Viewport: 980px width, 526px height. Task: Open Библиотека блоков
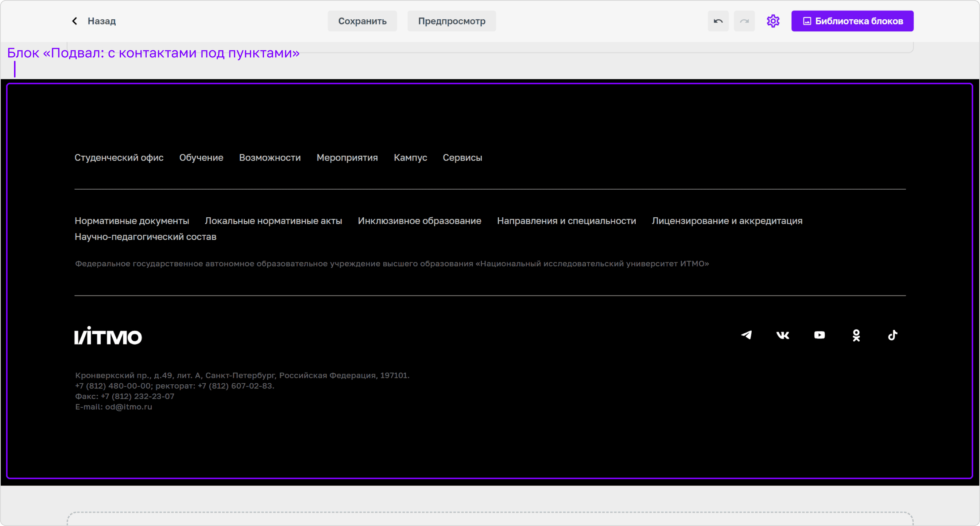(852, 21)
